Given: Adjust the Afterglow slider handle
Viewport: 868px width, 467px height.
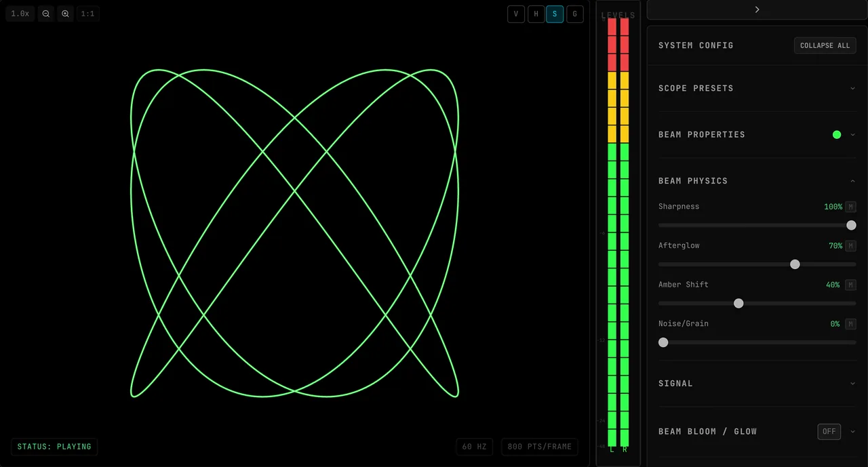Looking at the screenshot, I should tap(795, 264).
